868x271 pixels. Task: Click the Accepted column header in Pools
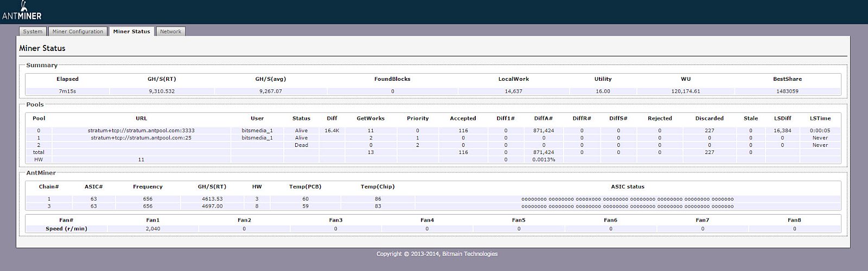coord(463,118)
